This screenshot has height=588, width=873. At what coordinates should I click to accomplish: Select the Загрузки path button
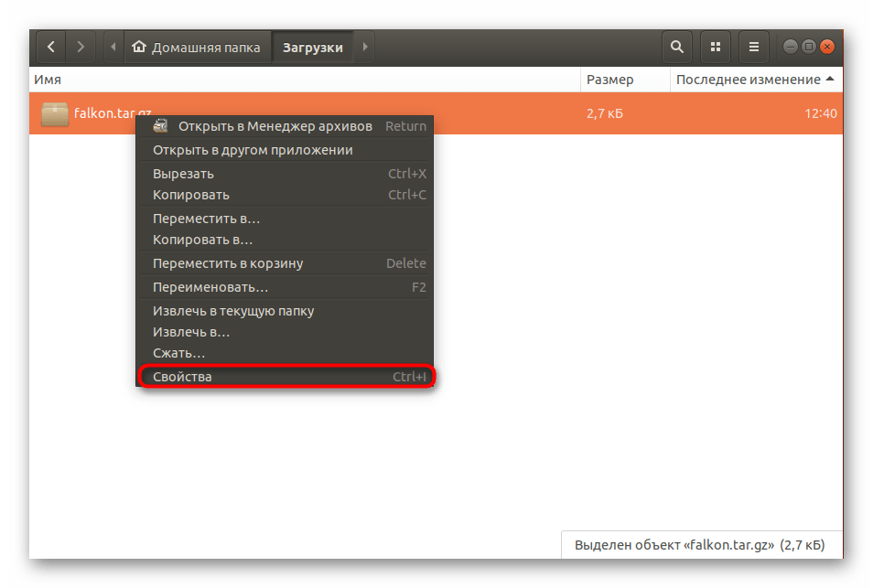coord(313,48)
